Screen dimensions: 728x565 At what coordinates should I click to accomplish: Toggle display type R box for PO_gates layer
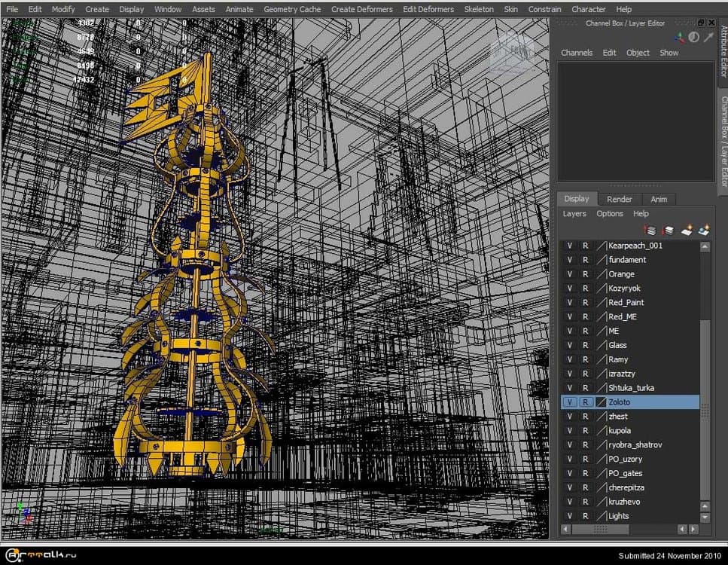586,473
